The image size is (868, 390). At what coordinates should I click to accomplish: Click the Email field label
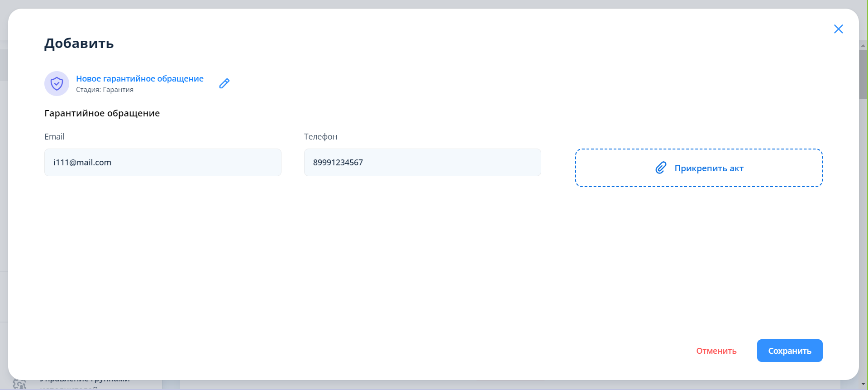click(x=54, y=137)
